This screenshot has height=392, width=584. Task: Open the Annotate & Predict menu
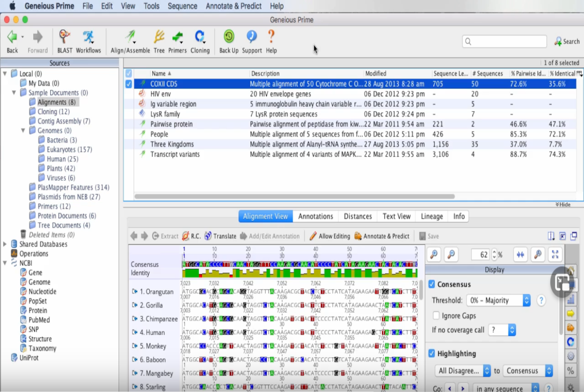pos(233,6)
